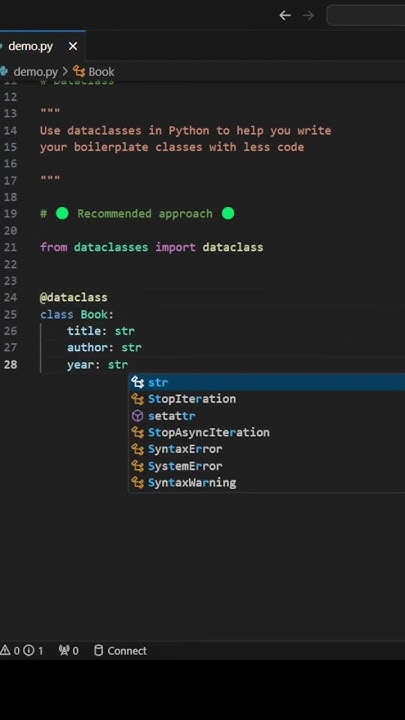Open ports indicator showing 0 in status bar

[68, 651]
